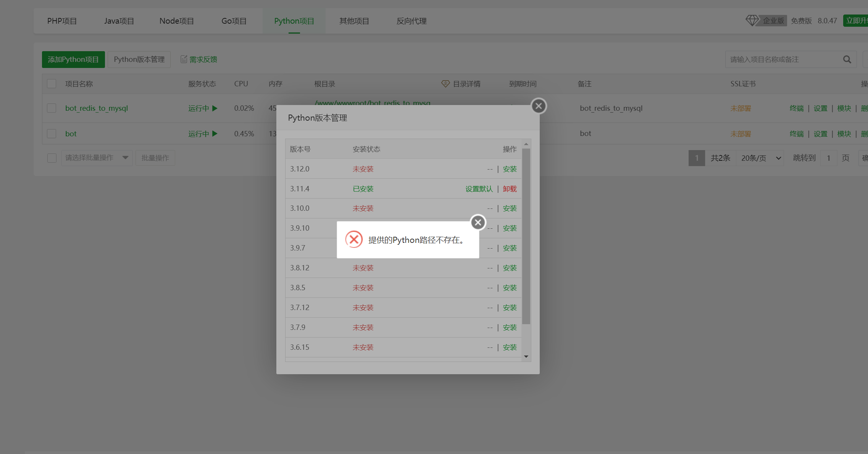Click 未部署 SSL status for bot_redis_to_mysql
This screenshot has height=454, width=868.
click(741, 108)
